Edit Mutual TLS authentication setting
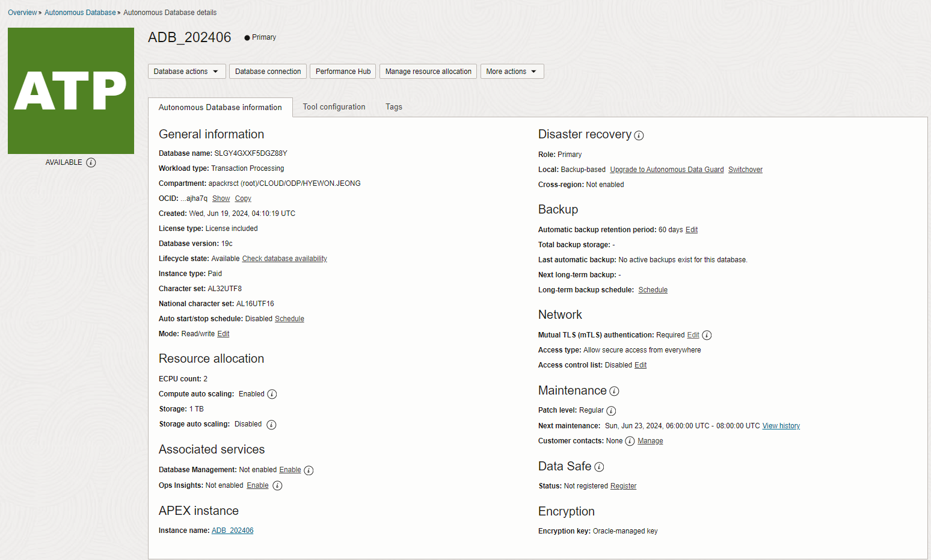Screen dimensions: 931x560 coord(693,335)
